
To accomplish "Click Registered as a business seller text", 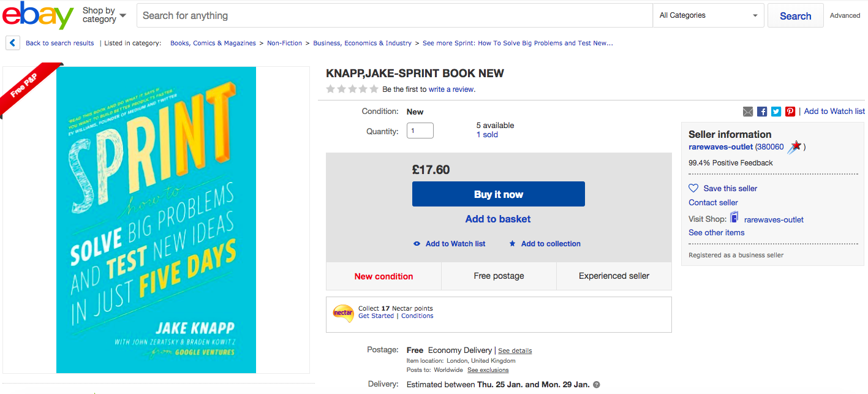I will (736, 255).
